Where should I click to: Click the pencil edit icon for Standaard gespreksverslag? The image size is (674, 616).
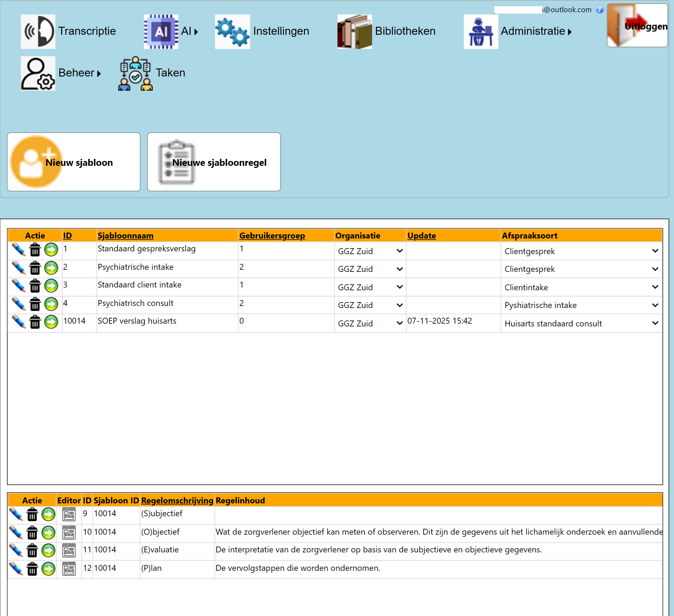click(18, 250)
